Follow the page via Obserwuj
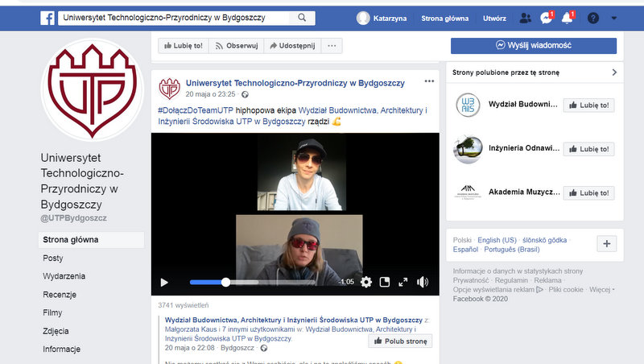The image size is (644, 364). [x=237, y=46]
